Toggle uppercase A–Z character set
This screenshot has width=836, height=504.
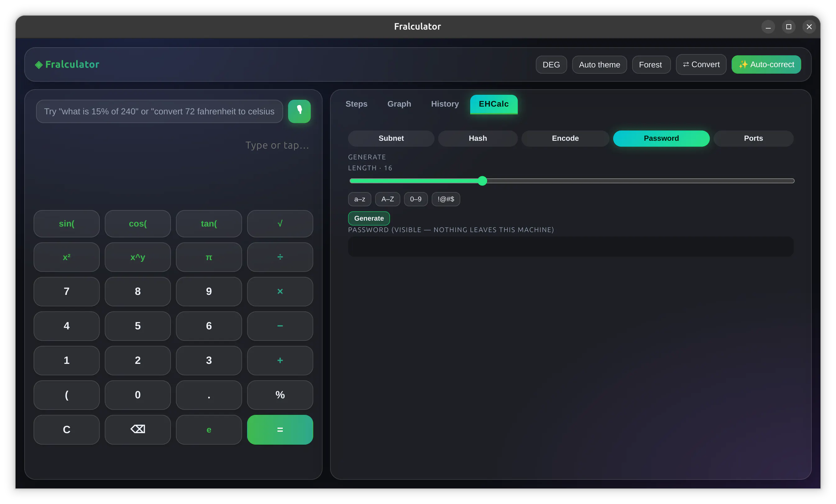388,199
